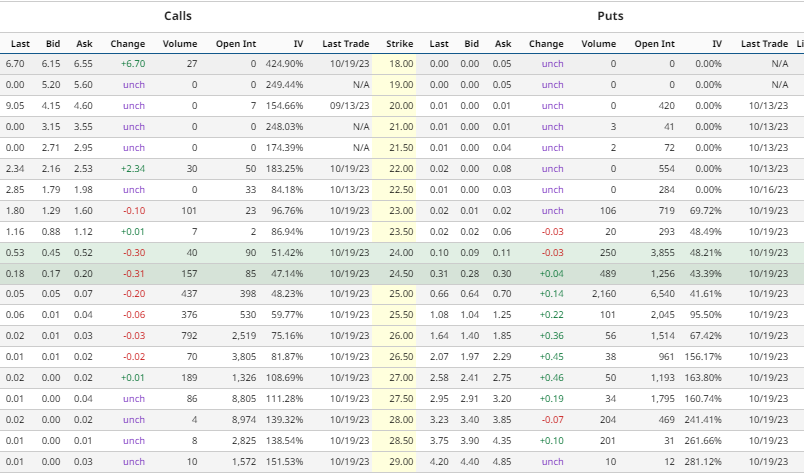Click the puts Change column header

546,44
